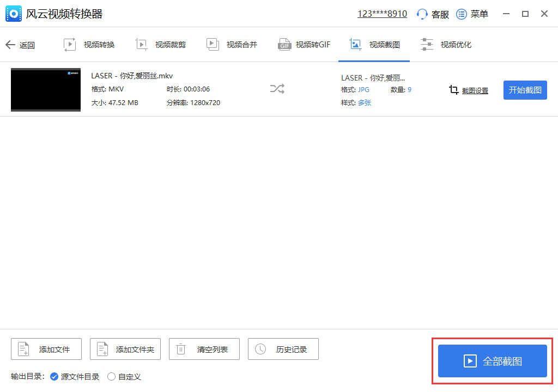The image size is (558, 392).
Task: Click the JPG format value
Action: click(363, 90)
